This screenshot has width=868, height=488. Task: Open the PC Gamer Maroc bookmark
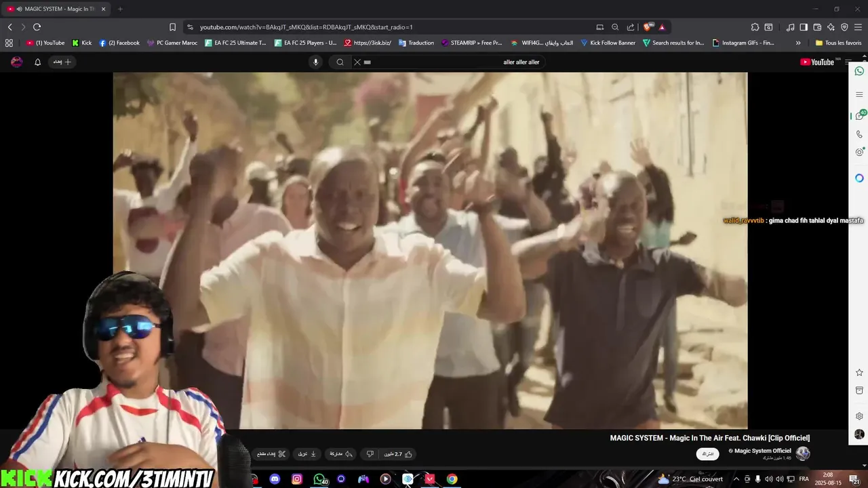pyautogui.click(x=172, y=43)
